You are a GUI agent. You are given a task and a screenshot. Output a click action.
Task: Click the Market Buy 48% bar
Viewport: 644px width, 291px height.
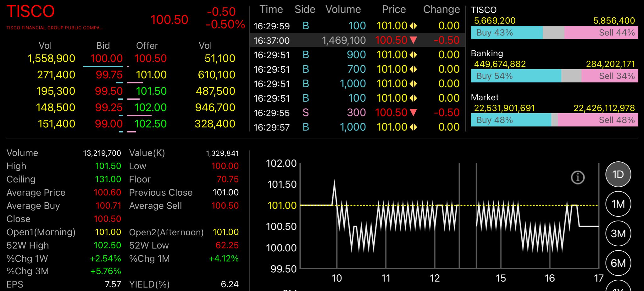[511, 120]
